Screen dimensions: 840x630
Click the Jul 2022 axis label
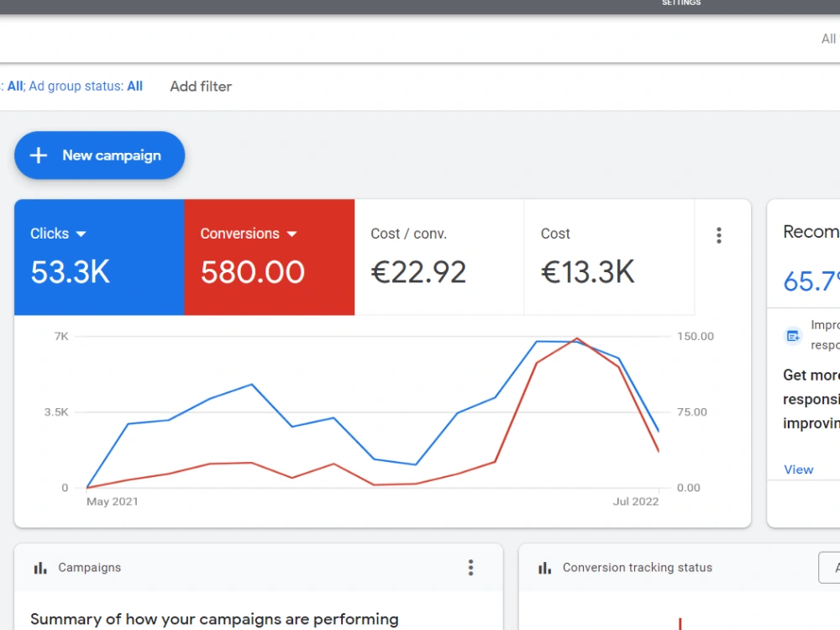(x=636, y=501)
